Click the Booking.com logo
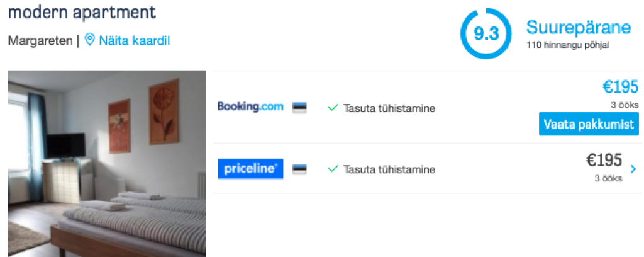 point(250,107)
